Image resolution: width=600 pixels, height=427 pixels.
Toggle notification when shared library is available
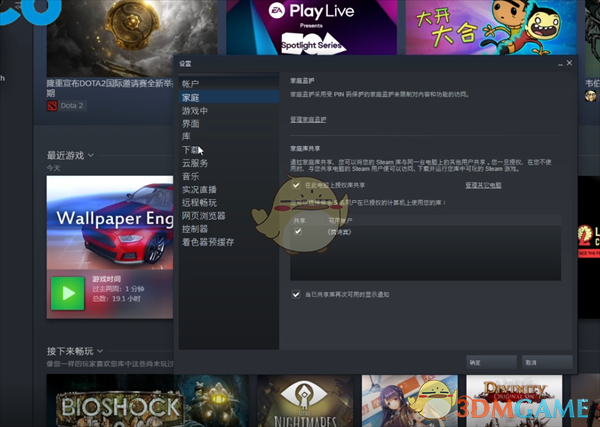pos(296,294)
